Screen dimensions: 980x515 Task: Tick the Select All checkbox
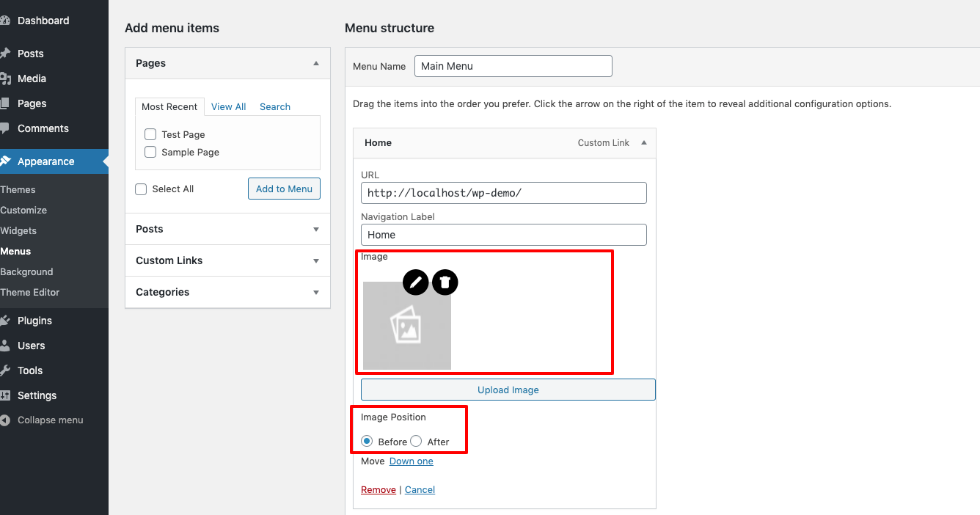141,189
